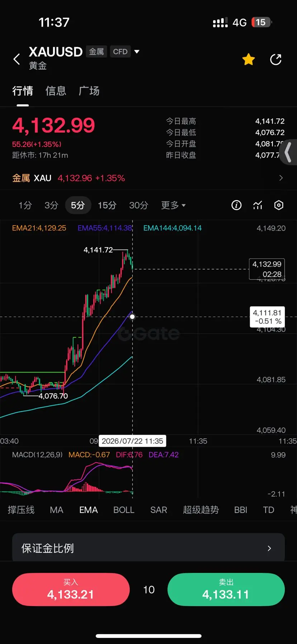Open the chart indicators icon
Screen dimensions: 297x644
point(258,205)
